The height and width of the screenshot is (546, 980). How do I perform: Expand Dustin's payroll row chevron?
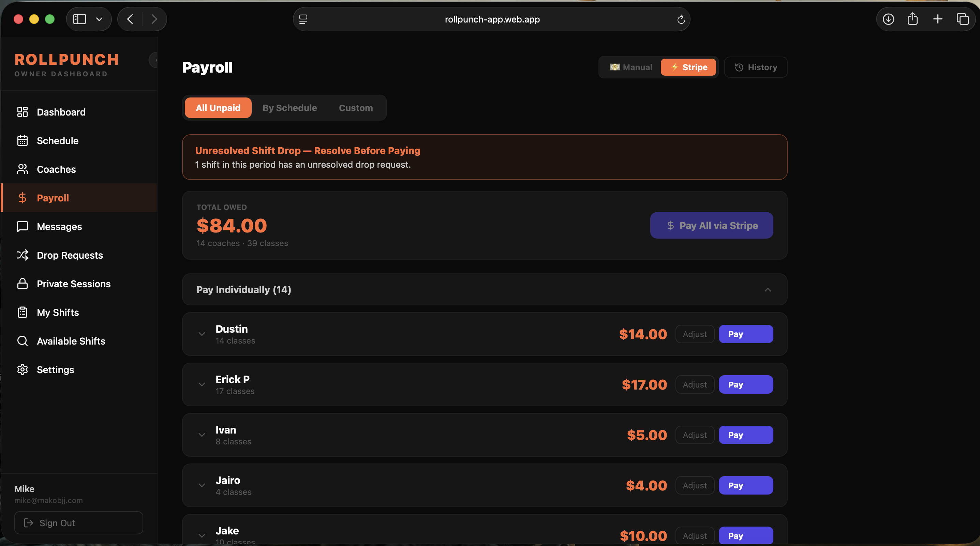[x=202, y=334]
